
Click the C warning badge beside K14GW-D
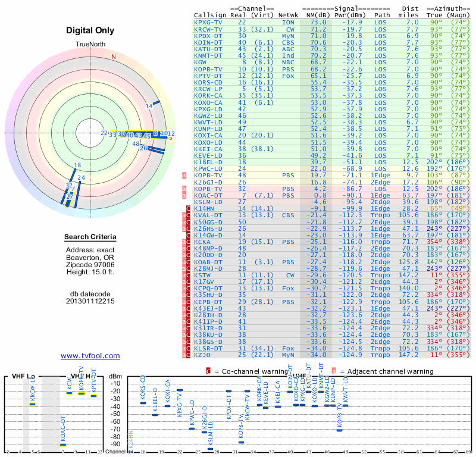tap(188, 235)
